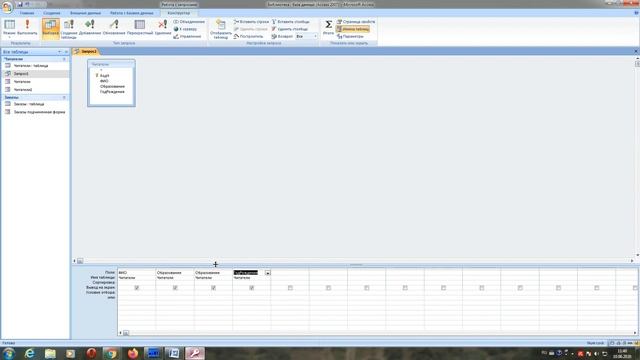Open the Режим dropdown arrow
The image size is (640, 360).
coord(9,36)
